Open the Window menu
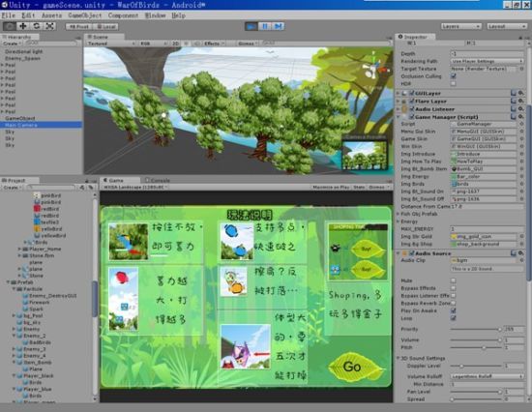Image resolution: width=532 pixels, height=412 pixels. tap(155, 15)
